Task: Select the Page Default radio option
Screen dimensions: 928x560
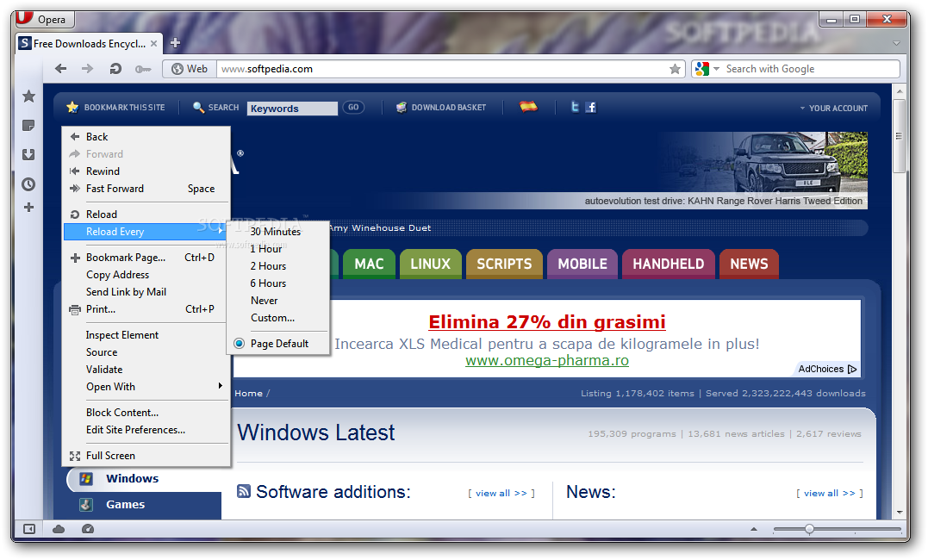Action: click(239, 344)
